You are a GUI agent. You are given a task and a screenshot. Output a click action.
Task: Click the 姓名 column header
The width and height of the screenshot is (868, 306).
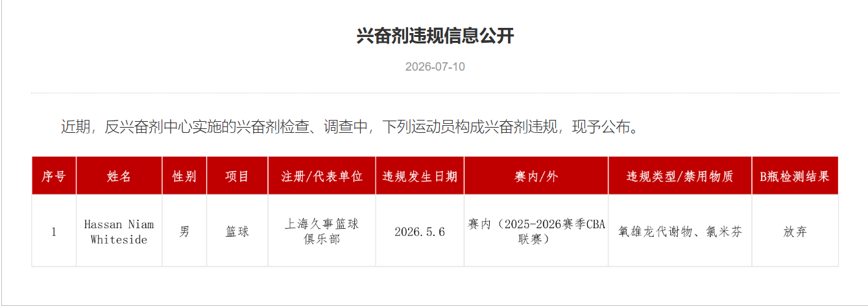point(119,176)
